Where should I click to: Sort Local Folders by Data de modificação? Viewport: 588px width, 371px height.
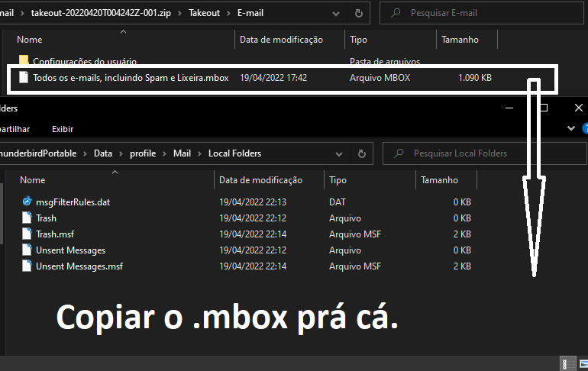click(x=260, y=180)
